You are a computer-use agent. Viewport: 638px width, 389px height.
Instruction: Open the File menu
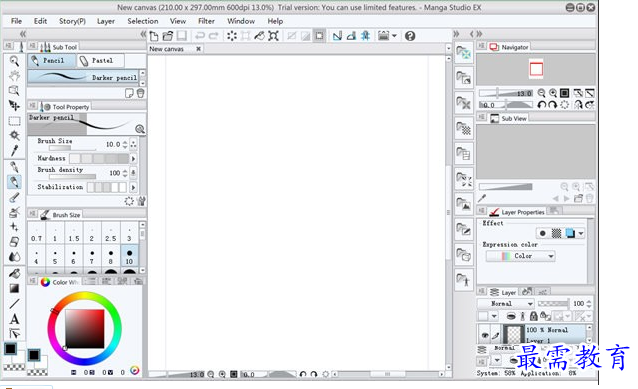16,21
